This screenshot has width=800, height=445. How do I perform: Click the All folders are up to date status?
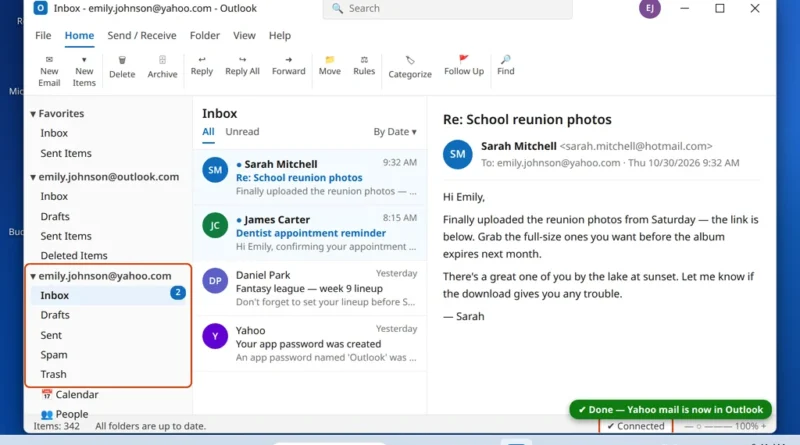(151, 426)
